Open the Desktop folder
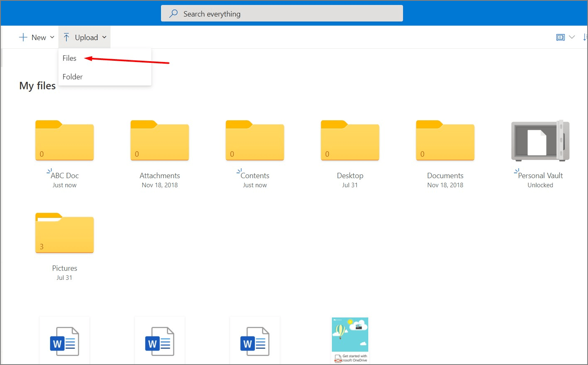This screenshot has width=588, height=365. coord(350,141)
